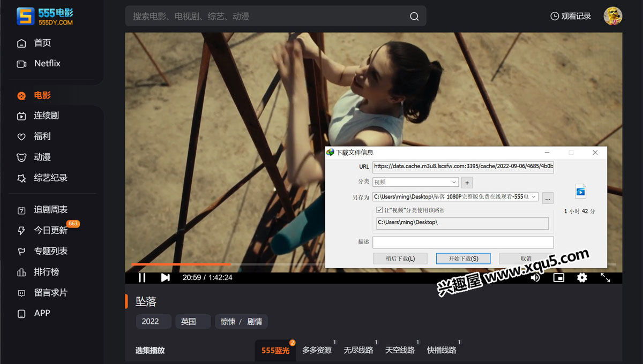Click the 20:59 / 1:42:24 time display

pyautogui.click(x=207, y=277)
